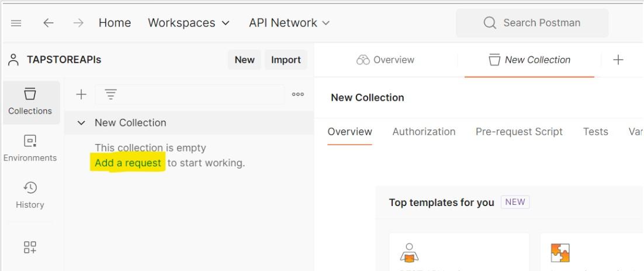Screen dimensions: 644x271
Task: Open the three-dots options menu
Action: (297, 94)
